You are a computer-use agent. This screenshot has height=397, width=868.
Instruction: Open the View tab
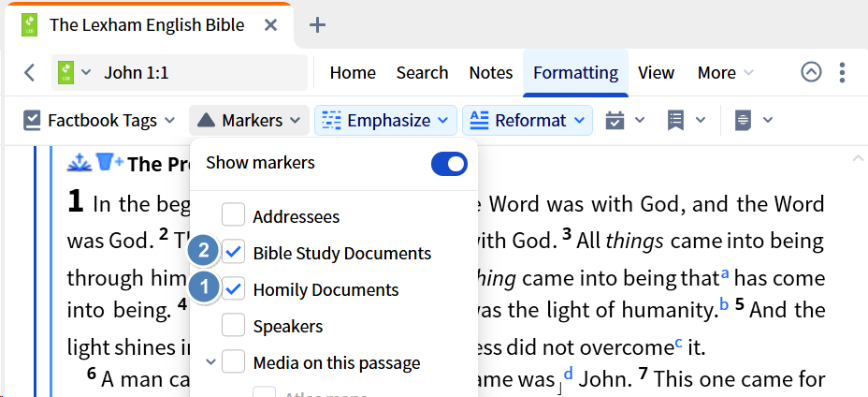pos(656,73)
